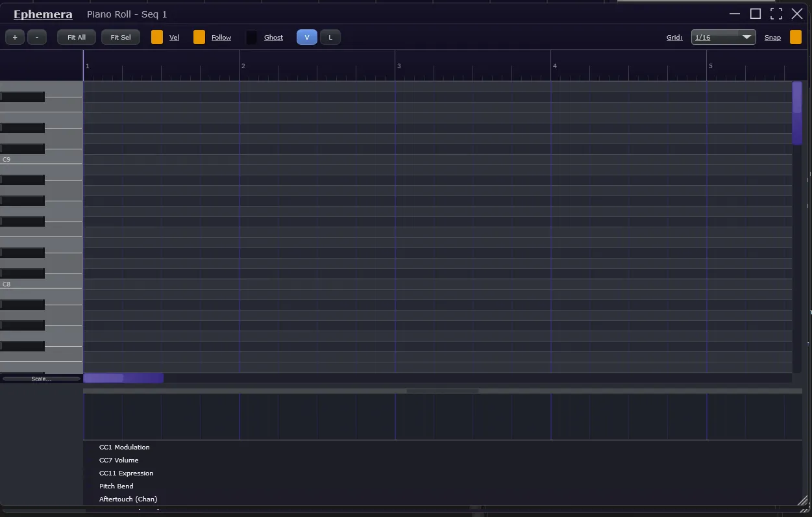Viewport: 812px width, 517px height.
Task: Click the Fit Sel button
Action: (121, 38)
